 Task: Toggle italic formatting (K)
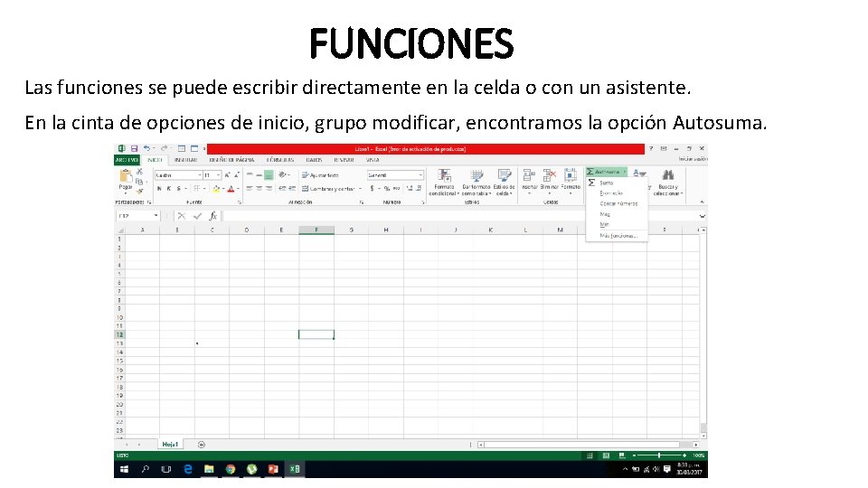169,189
